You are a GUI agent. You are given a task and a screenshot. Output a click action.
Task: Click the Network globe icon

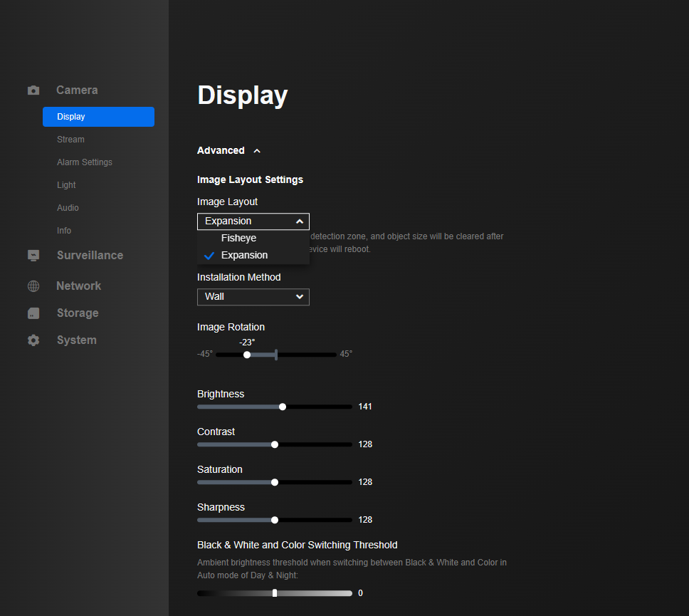click(x=33, y=286)
